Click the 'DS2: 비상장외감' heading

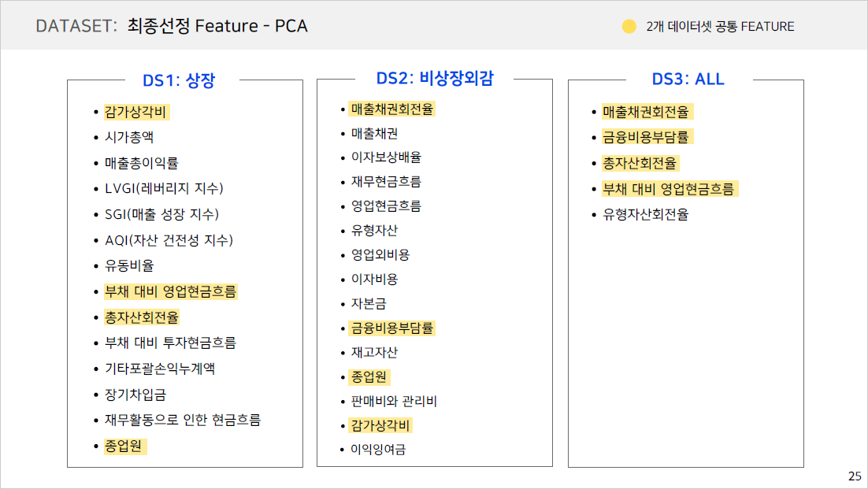tap(435, 78)
